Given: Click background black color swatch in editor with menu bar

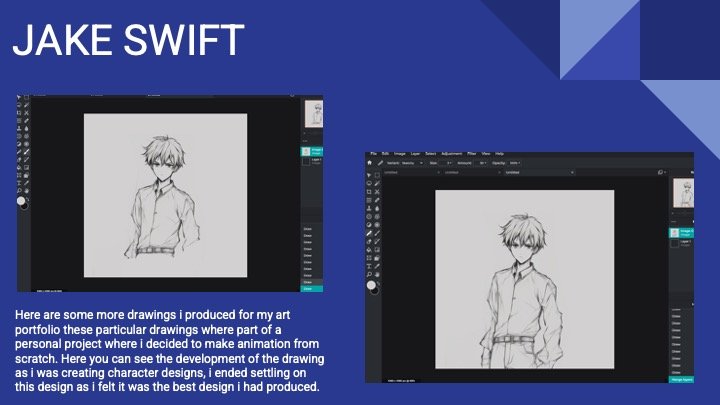Looking at the screenshot, I should click(376, 291).
